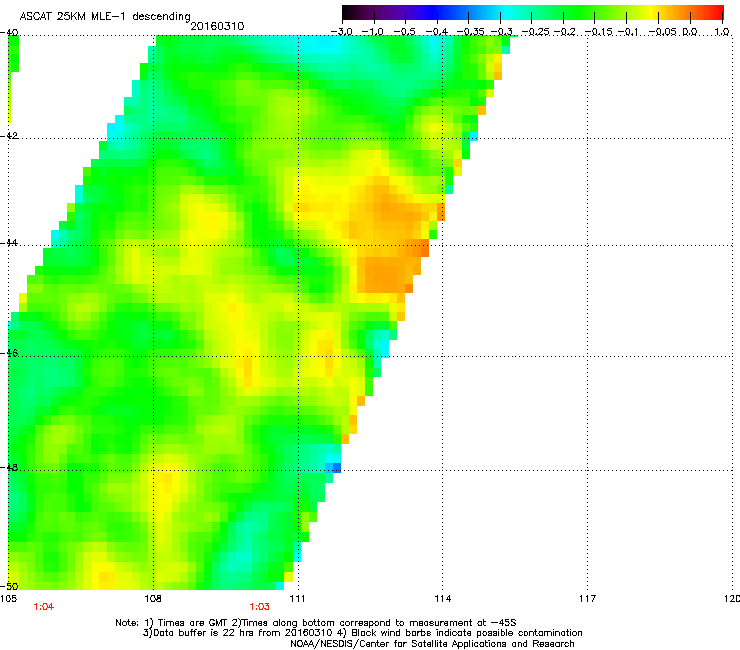Click the -42 latitude axis label

9,135
